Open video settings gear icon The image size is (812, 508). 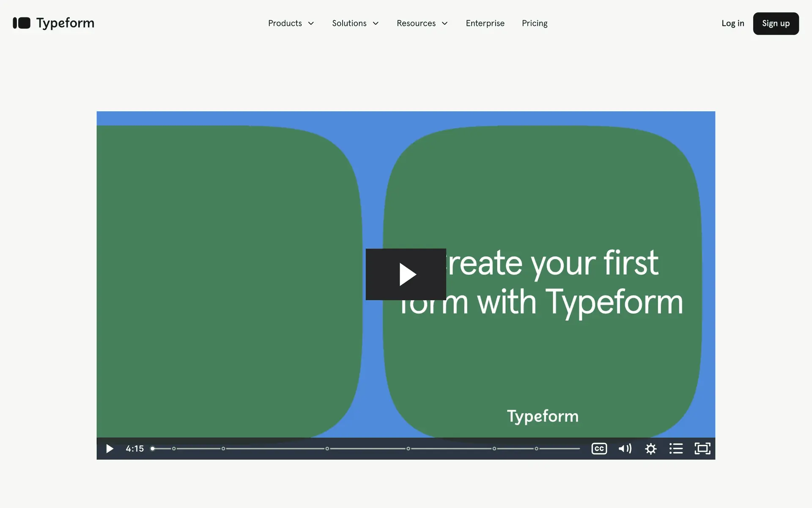(650, 449)
